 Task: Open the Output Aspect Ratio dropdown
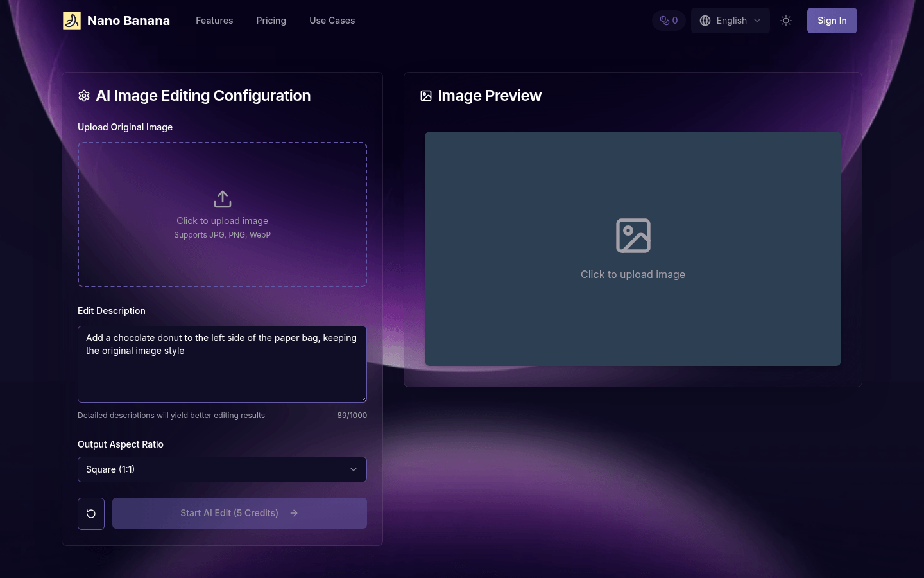[222, 469]
